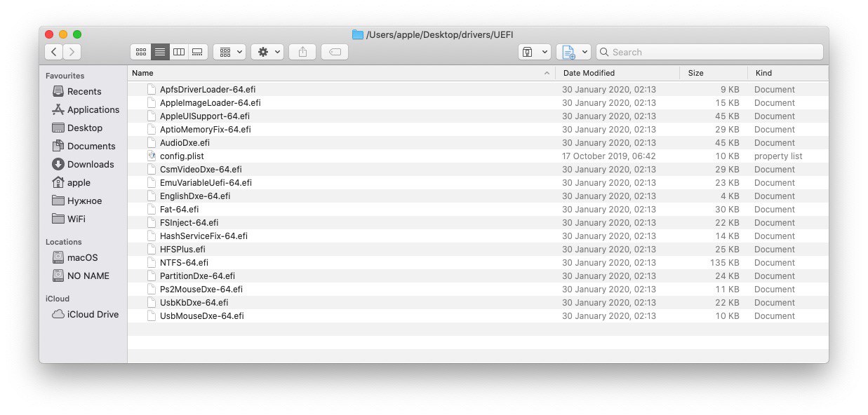Switch to list view
868x415 pixels.
click(x=160, y=52)
